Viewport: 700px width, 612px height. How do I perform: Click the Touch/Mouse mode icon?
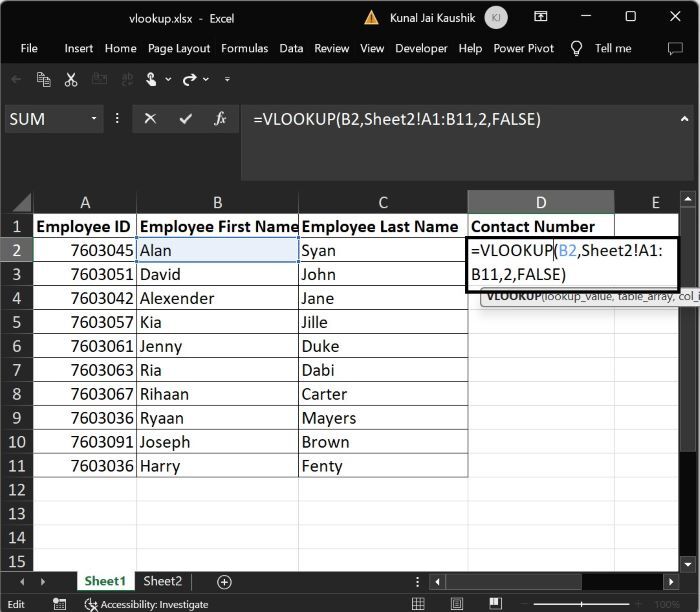tap(151, 79)
